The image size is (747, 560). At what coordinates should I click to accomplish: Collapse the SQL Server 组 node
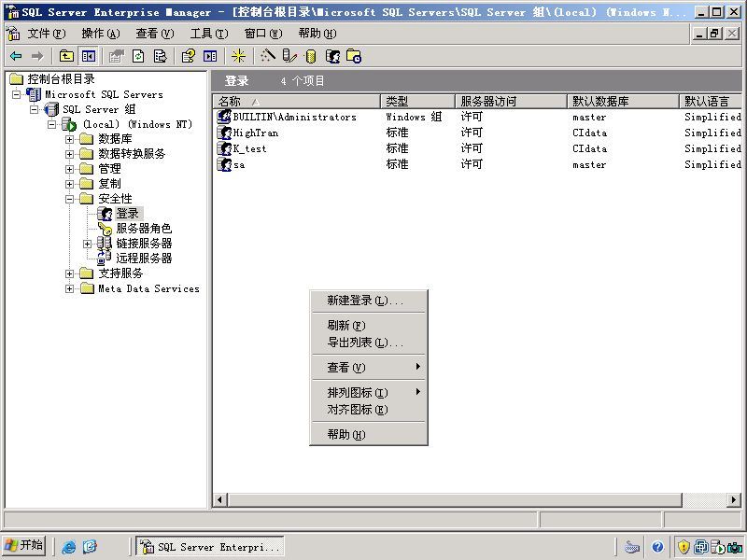click(34, 109)
